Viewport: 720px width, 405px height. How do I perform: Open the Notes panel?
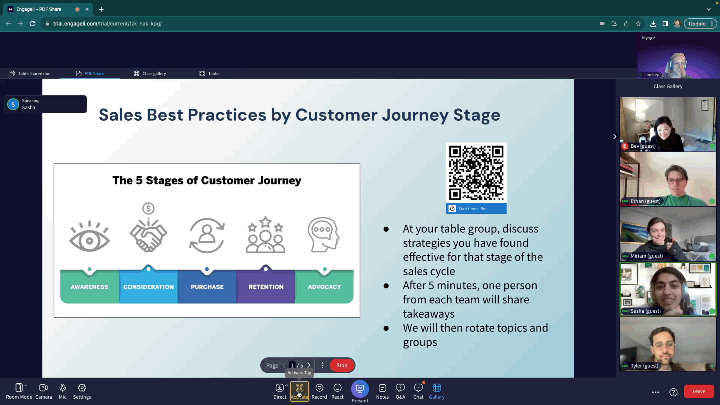(382, 389)
